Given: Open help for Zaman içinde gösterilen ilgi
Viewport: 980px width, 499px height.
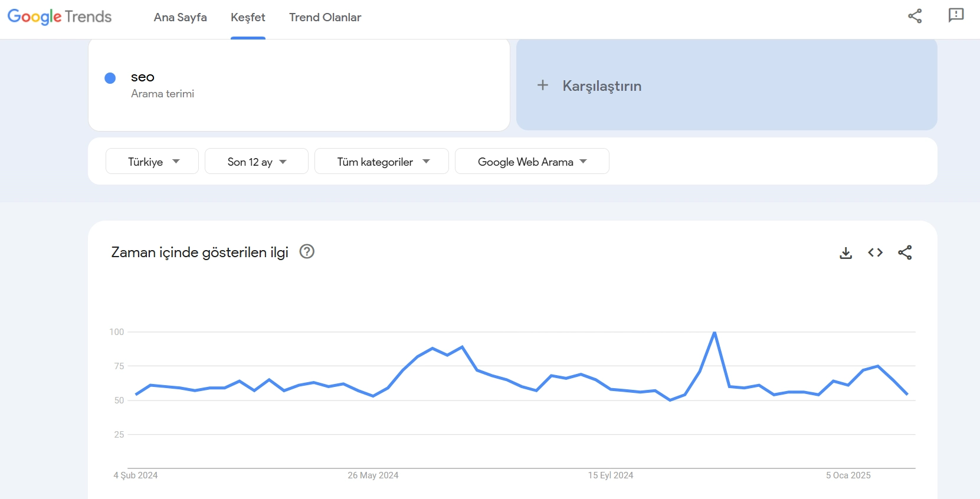Looking at the screenshot, I should tap(307, 252).
